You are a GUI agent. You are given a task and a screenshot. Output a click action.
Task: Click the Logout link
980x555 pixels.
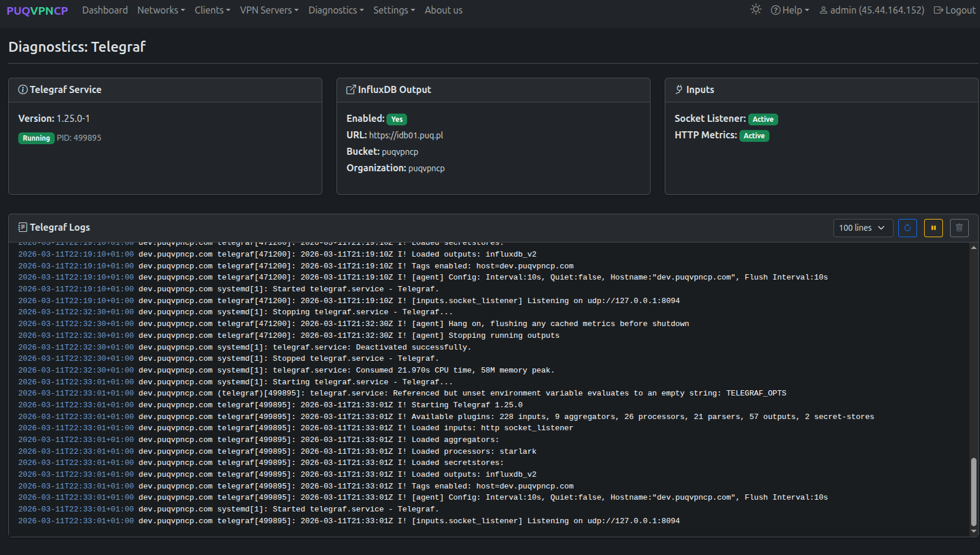955,10
